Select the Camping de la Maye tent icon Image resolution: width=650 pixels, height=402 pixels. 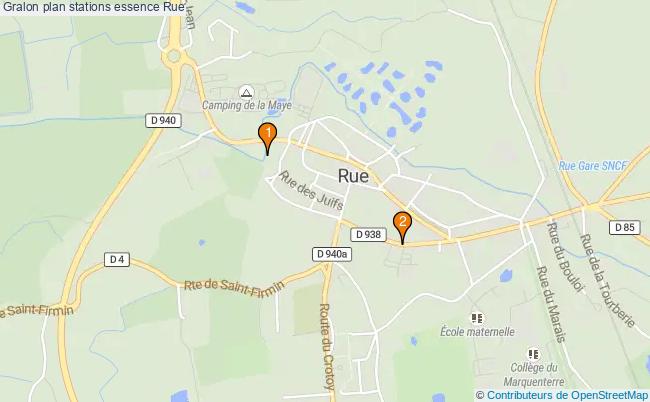247,92
